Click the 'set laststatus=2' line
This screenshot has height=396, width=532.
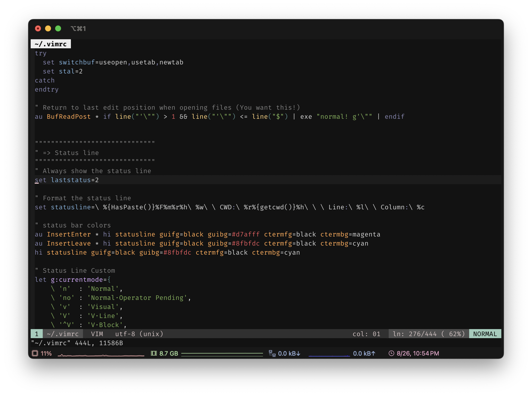pos(67,180)
